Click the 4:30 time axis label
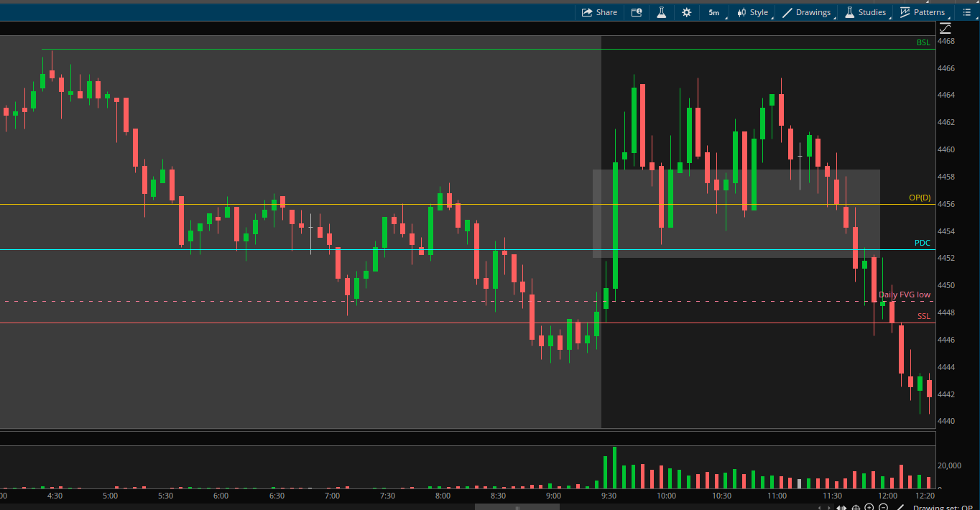980x510 pixels. [54, 496]
